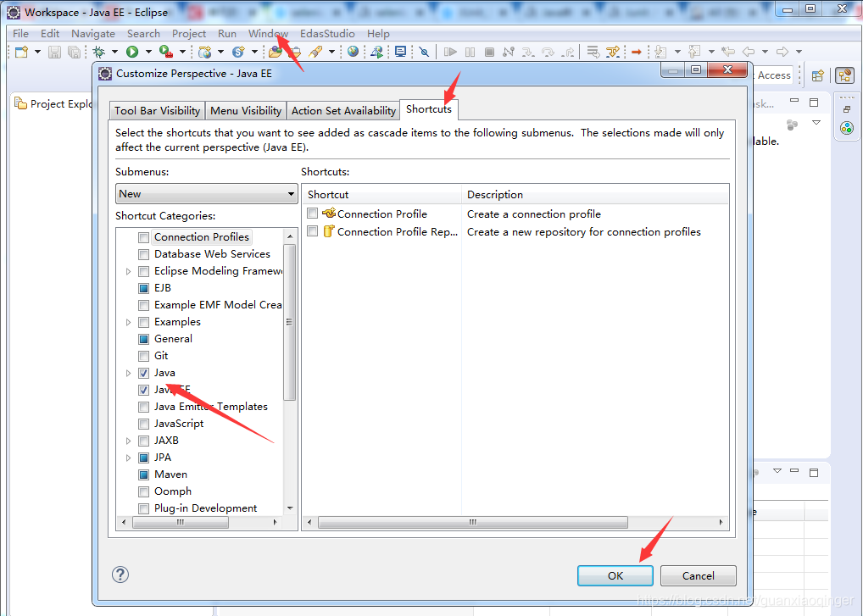Toggle the EJB category checkbox
The image size is (863, 616).
click(x=143, y=288)
